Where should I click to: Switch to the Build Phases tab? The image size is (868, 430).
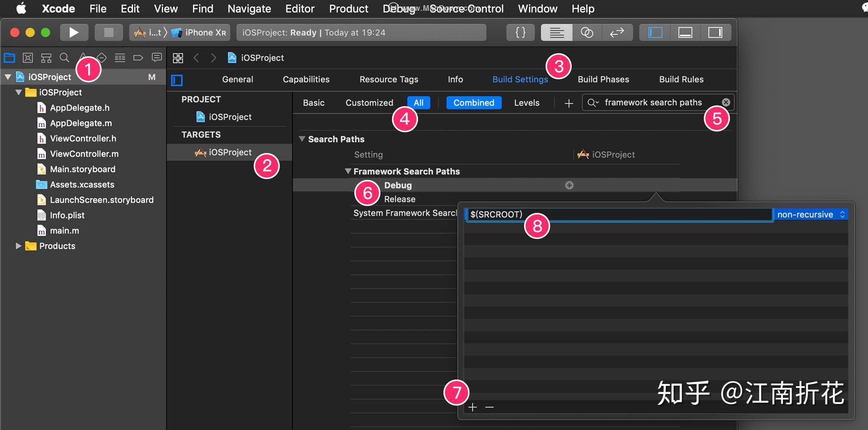603,79
